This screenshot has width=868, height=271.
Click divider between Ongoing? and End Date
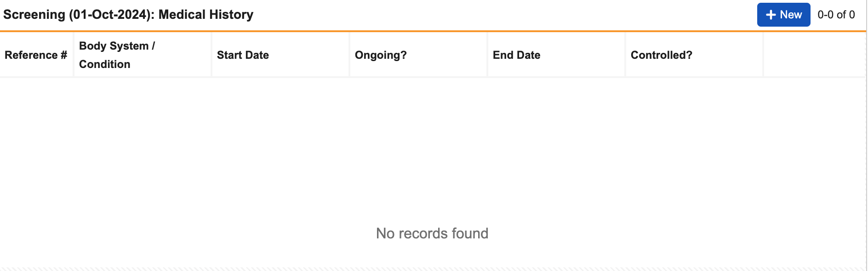(x=487, y=54)
